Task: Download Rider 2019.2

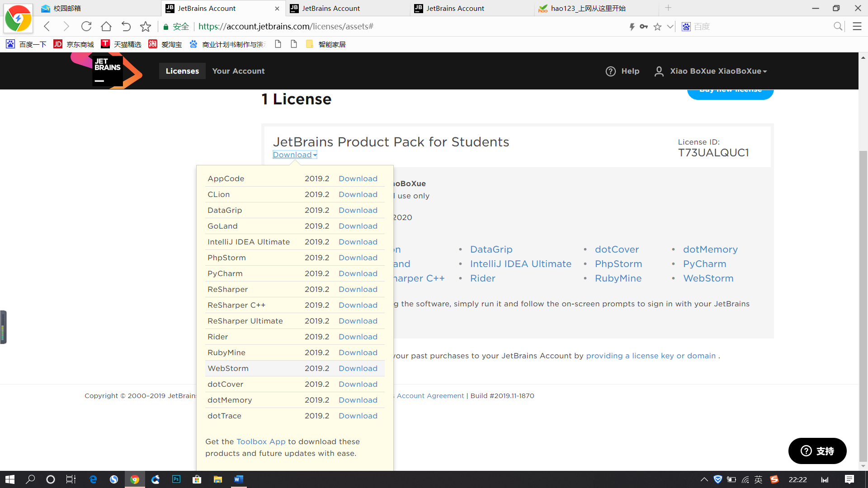Action: [x=358, y=337]
